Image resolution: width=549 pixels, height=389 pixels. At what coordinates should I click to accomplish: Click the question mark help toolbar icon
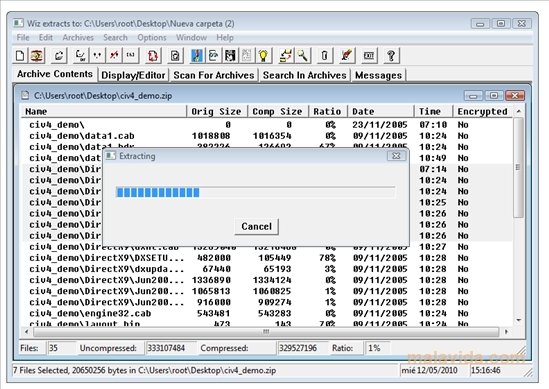pos(391,56)
